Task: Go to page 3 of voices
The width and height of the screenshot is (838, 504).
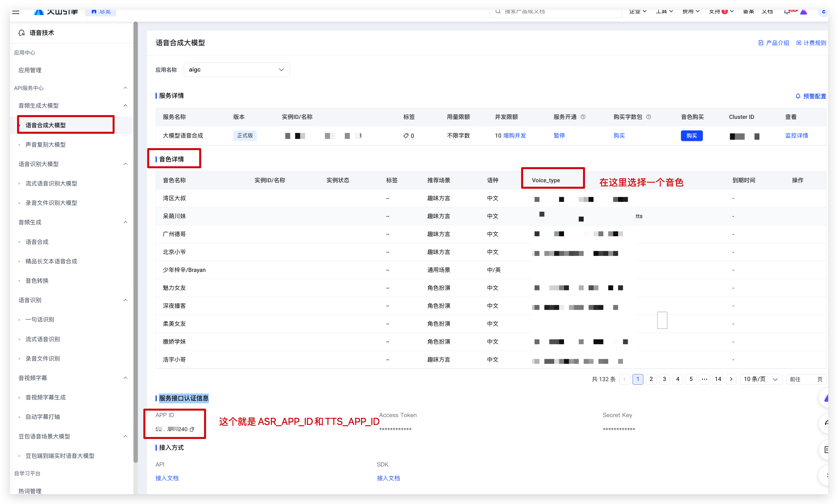Action: [x=664, y=379]
